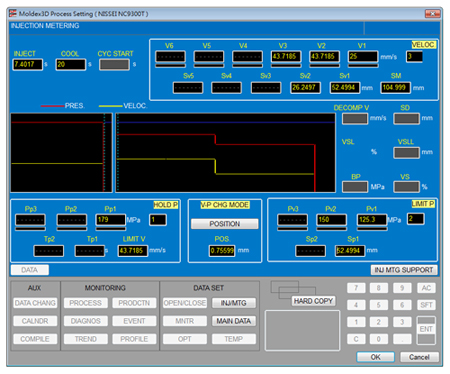Click the Sv2 position field

(305, 88)
